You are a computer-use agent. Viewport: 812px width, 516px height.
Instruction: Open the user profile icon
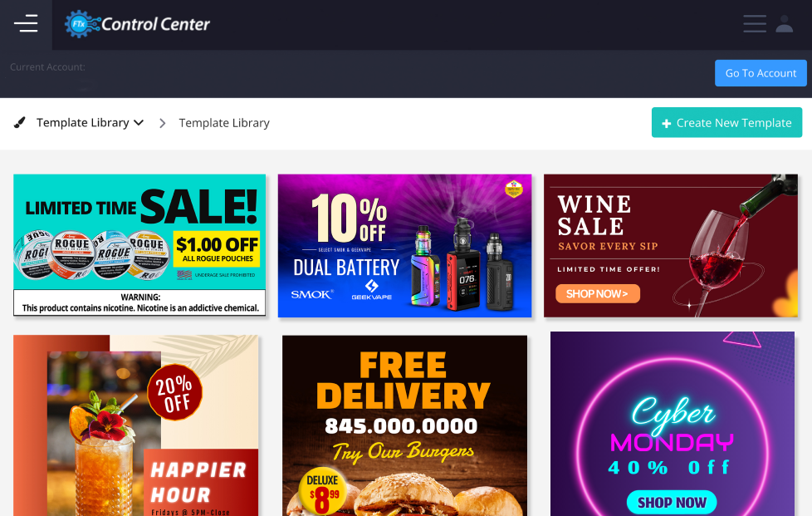784,24
